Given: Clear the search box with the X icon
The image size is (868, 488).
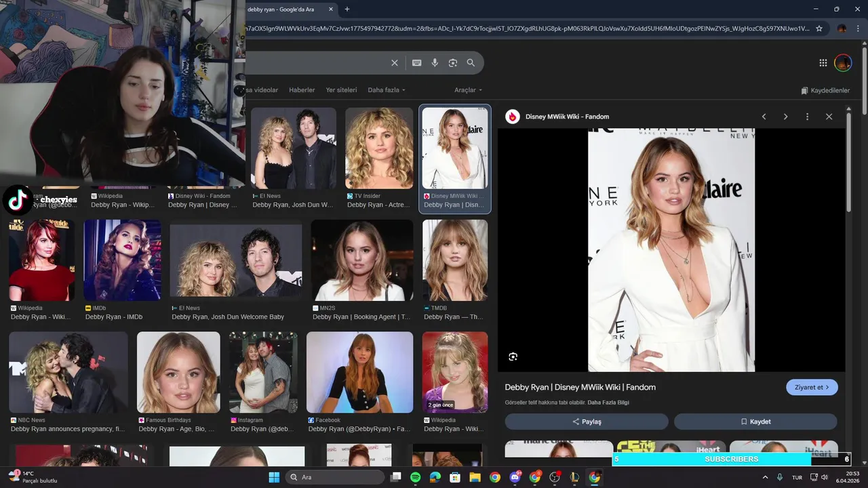Looking at the screenshot, I should coord(395,63).
